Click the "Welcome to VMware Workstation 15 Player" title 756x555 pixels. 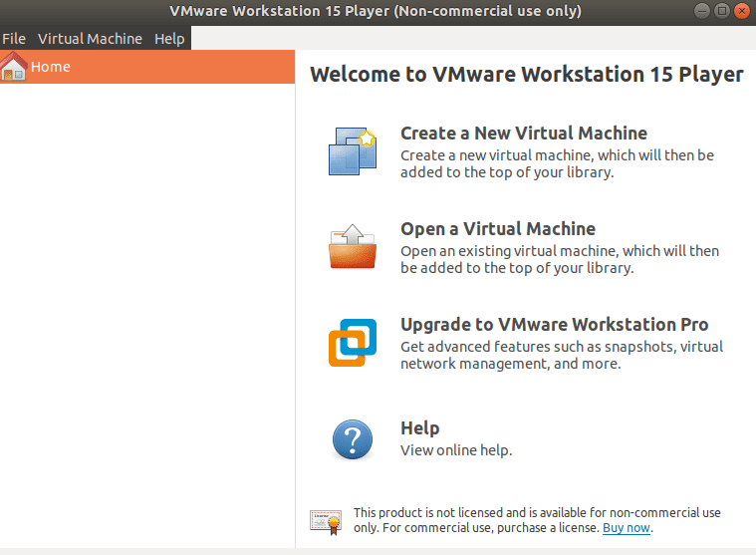coord(527,75)
